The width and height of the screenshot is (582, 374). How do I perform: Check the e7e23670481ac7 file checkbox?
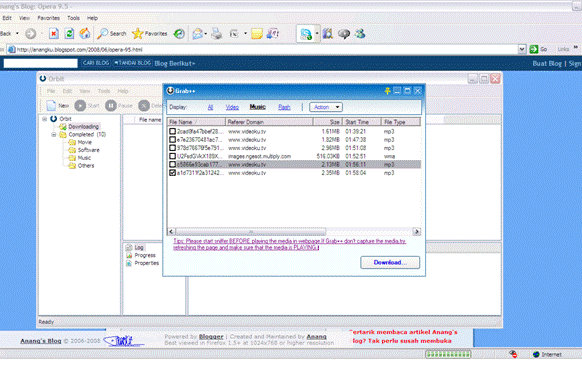172,140
